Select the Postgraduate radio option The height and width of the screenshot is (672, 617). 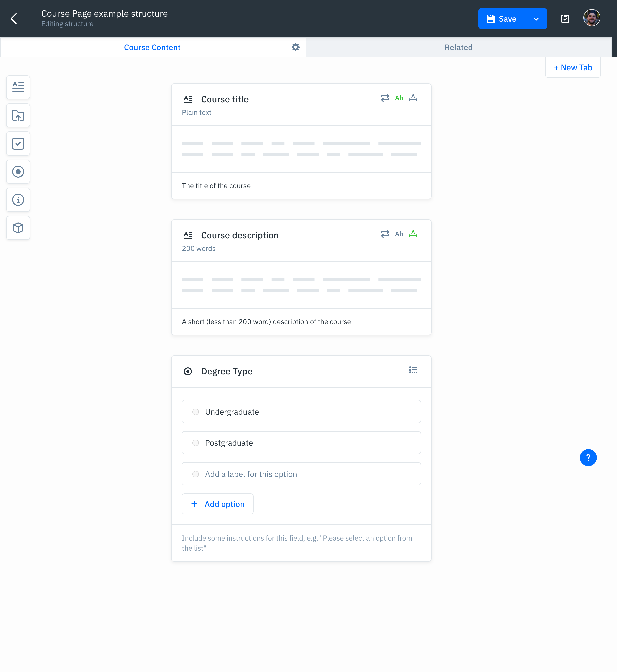(196, 443)
